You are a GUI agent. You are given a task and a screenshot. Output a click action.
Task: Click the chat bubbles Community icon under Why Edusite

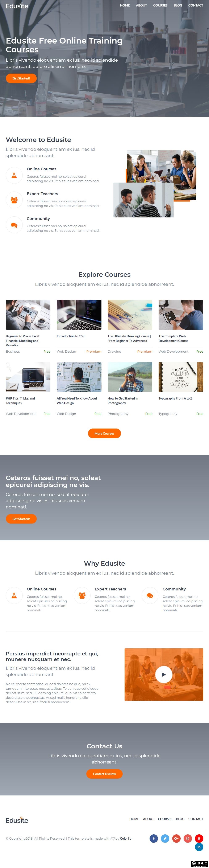click(150, 595)
